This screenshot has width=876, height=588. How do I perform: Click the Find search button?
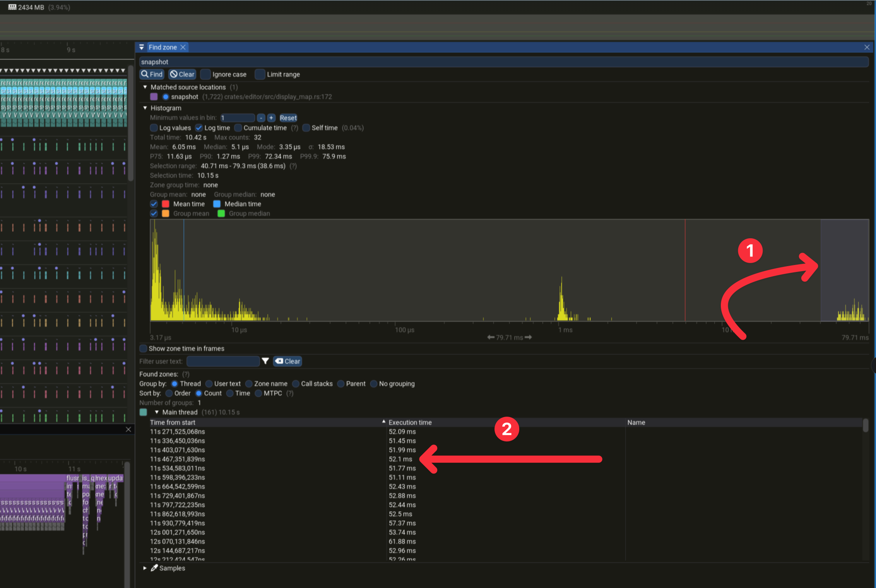click(x=152, y=74)
